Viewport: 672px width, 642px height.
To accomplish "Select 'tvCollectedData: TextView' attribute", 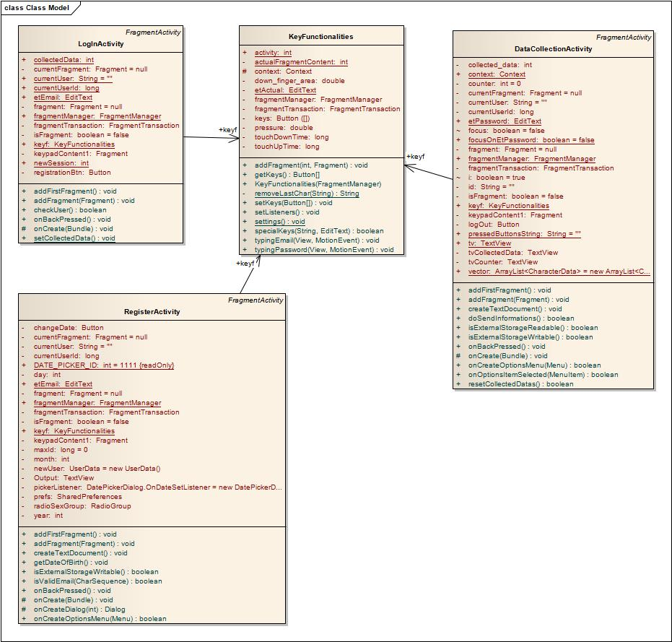I will pos(513,253).
